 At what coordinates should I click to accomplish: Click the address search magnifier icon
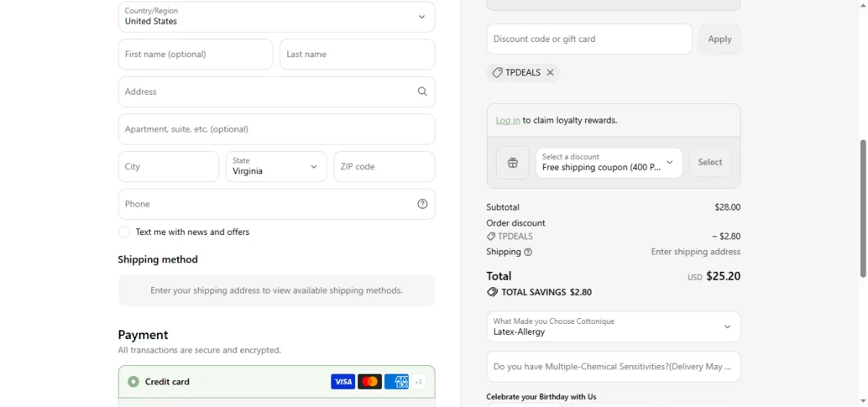[x=422, y=92]
